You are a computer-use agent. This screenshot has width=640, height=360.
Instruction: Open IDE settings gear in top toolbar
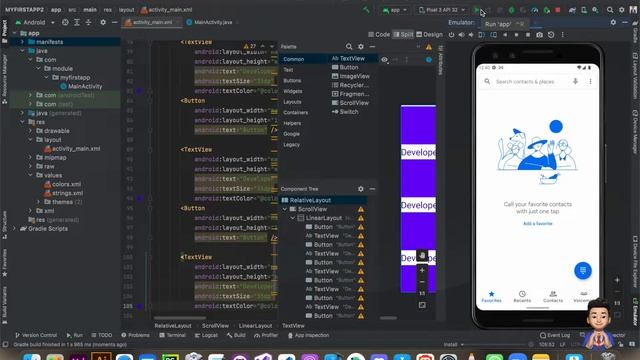622,10
